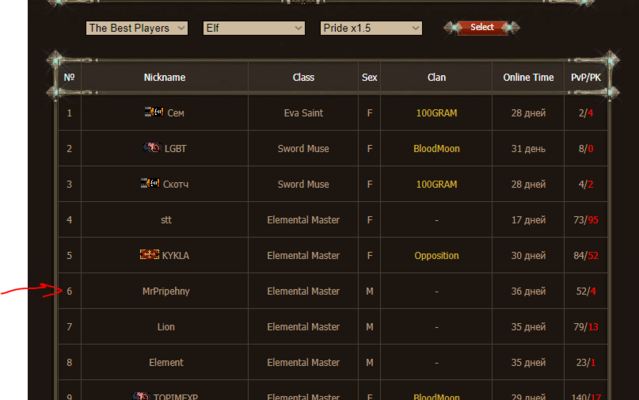
Task: Select the Class column header
Action: click(x=303, y=77)
